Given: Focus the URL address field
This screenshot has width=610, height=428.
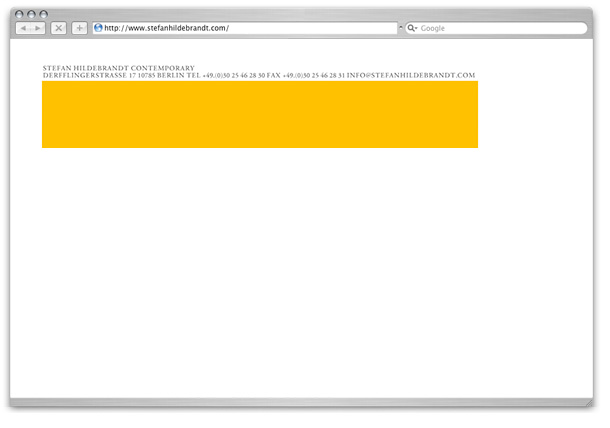Looking at the screenshot, I should [x=245, y=28].
